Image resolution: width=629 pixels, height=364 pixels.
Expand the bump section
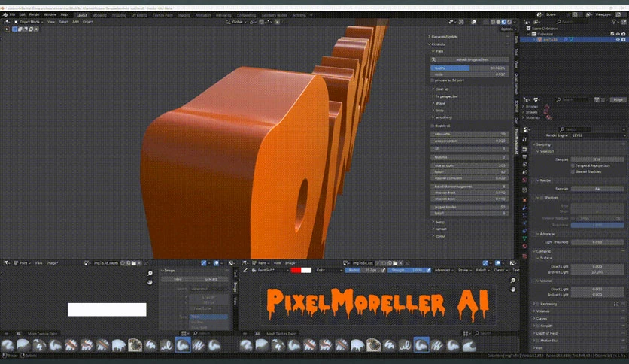(x=438, y=222)
